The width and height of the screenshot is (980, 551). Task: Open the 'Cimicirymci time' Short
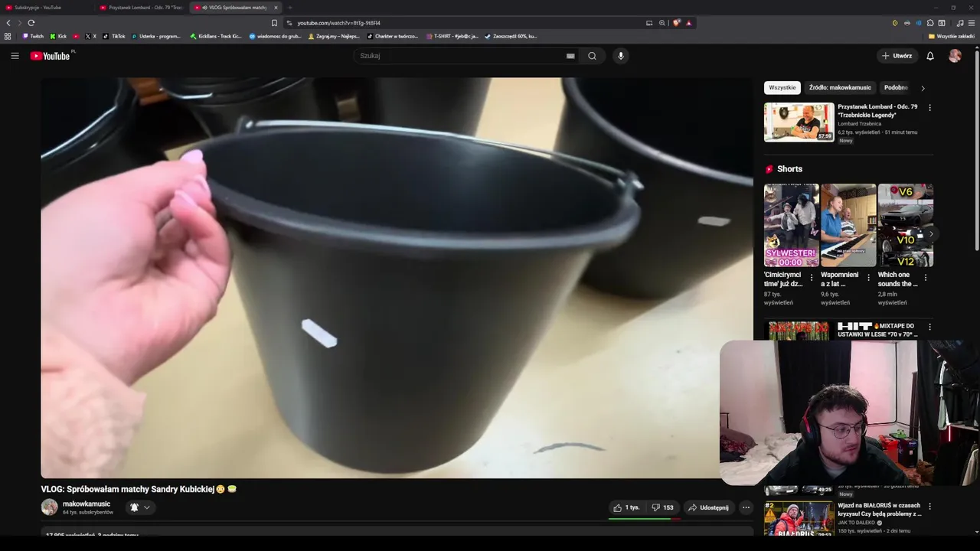(x=791, y=225)
